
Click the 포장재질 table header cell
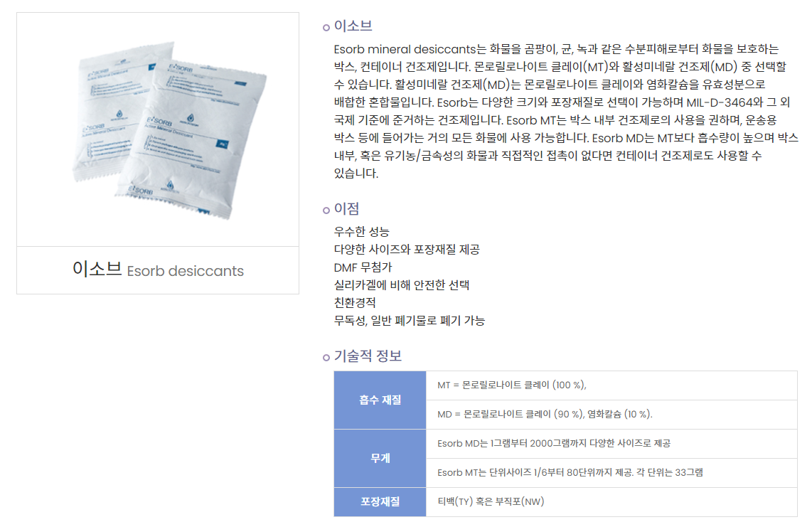[x=380, y=501]
